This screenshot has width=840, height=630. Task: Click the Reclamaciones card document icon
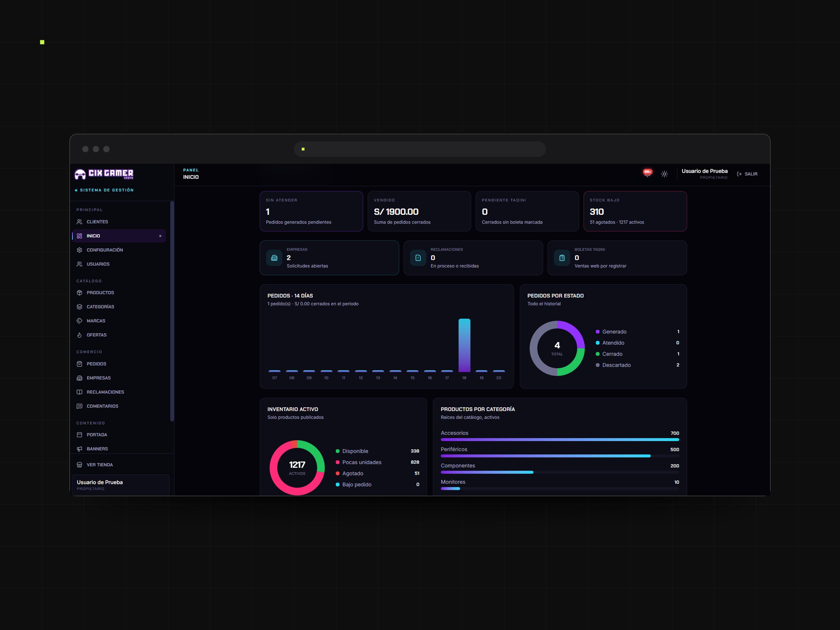point(418,258)
